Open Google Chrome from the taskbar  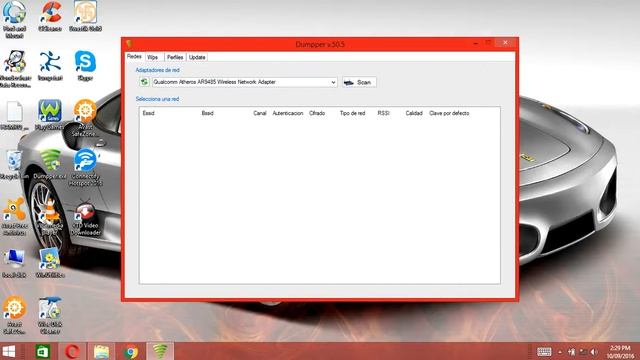click(131, 351)
